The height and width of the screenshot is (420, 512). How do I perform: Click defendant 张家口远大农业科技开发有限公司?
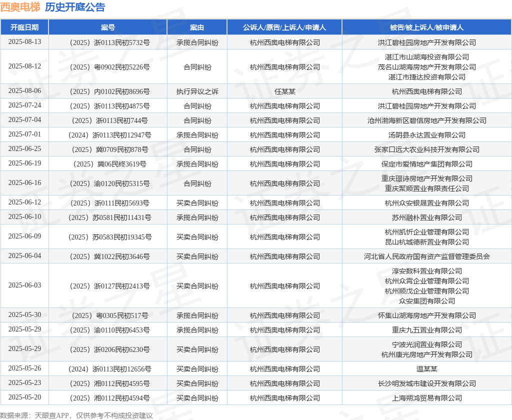tap(427, 149)
